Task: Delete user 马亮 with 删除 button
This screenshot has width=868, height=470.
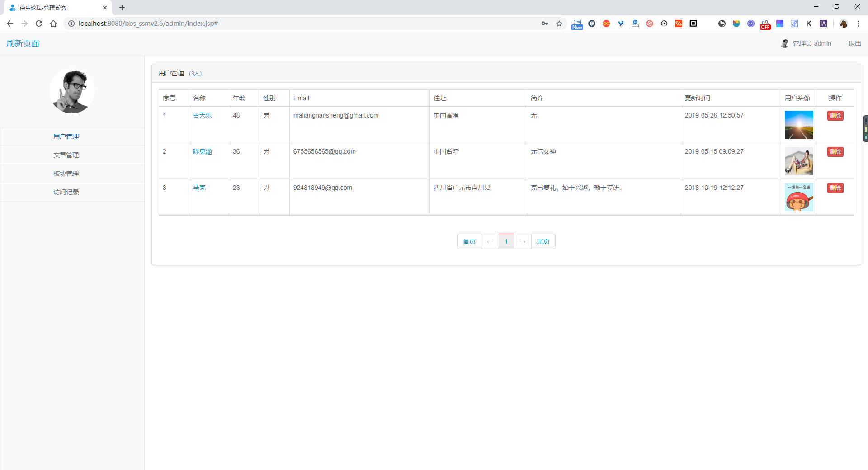Action: pos(835,188)
